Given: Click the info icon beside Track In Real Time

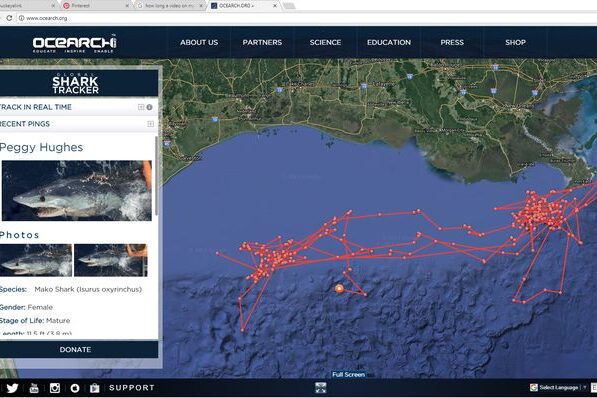Looking at the screenshot, I should click(x=150, y=107).
